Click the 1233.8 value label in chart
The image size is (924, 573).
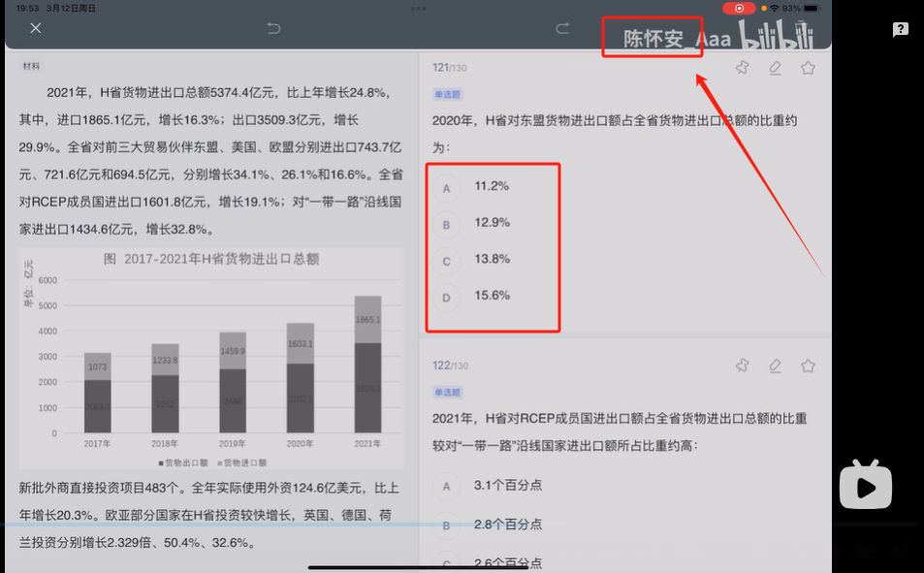point(165,360)
